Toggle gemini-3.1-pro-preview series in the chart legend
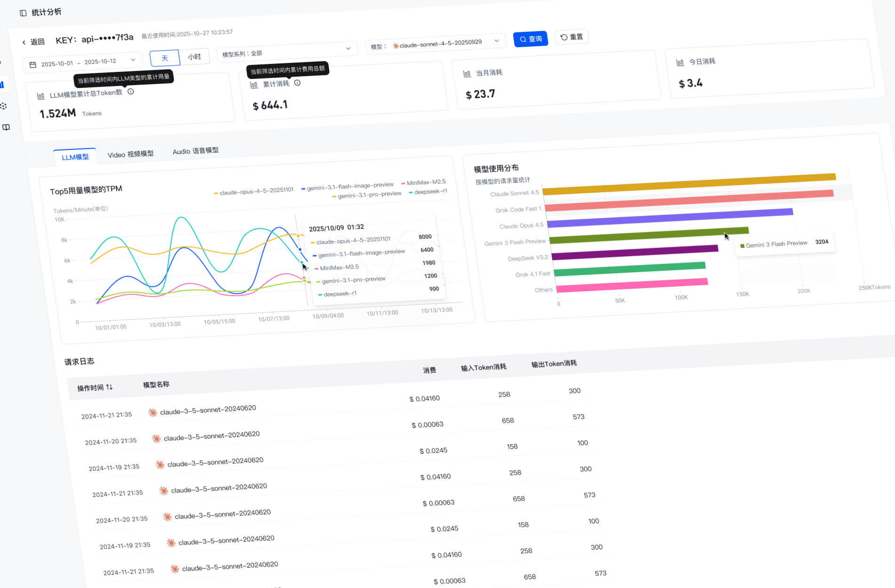This screenshot has width=895, height=588. 367,195
